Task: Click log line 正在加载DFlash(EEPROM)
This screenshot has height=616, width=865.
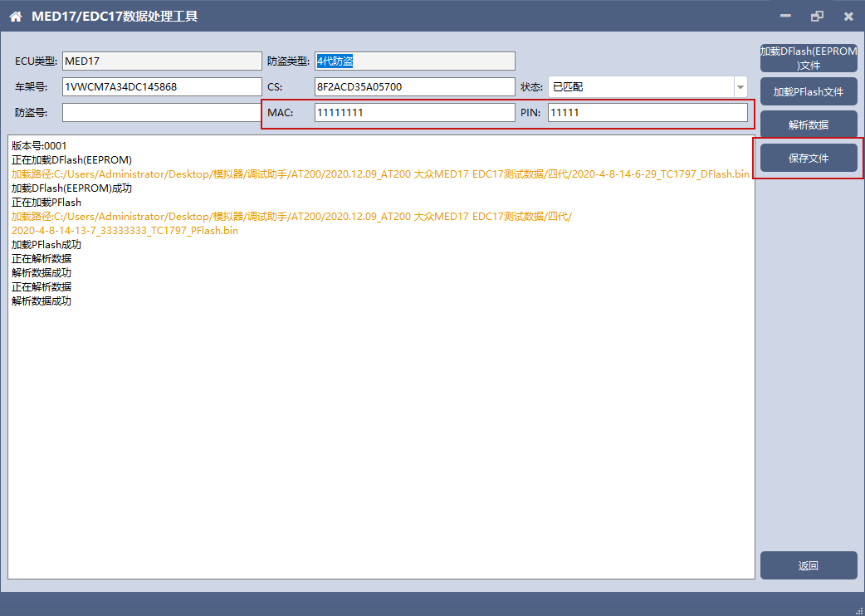Action: (71, 160)
